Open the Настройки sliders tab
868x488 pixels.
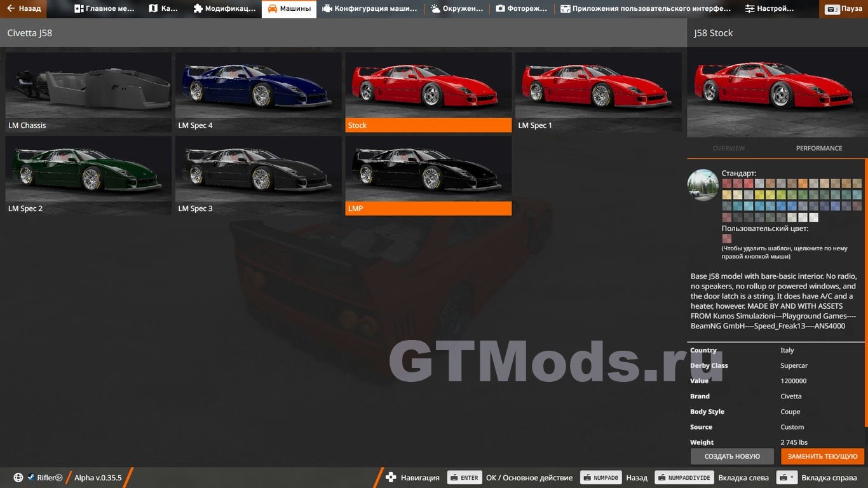(770, 9)
